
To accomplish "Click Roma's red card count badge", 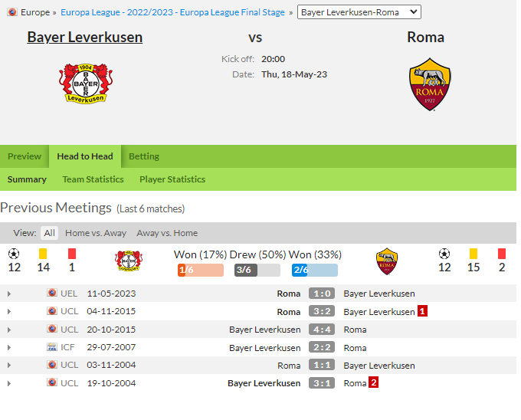I will 373,382.
